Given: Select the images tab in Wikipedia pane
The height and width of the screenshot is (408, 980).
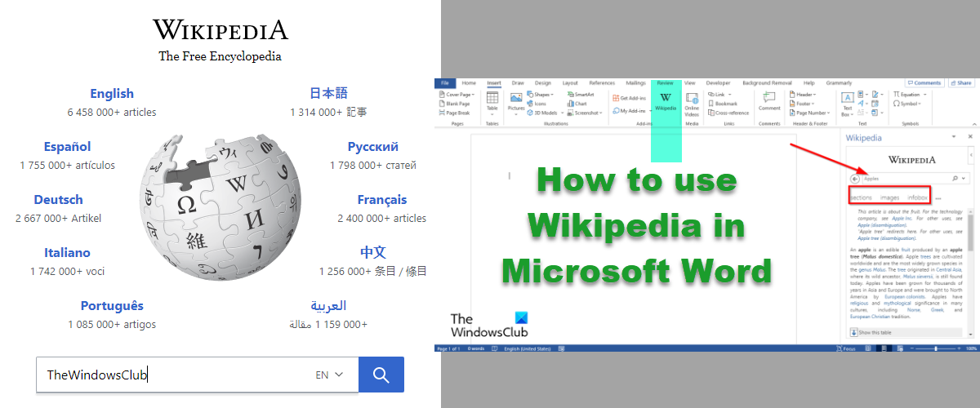Looking at the screenshot, I should pyautogui.click(x=889, y=197).
